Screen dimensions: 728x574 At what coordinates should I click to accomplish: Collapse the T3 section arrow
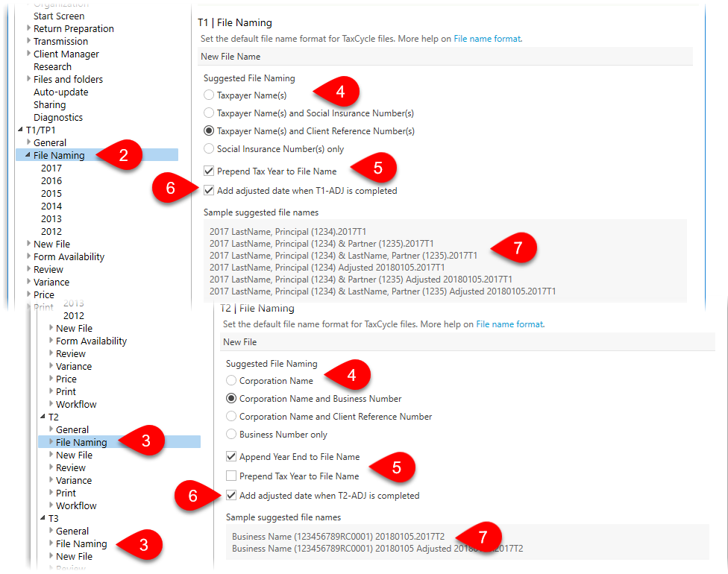[x=43, y=518]
